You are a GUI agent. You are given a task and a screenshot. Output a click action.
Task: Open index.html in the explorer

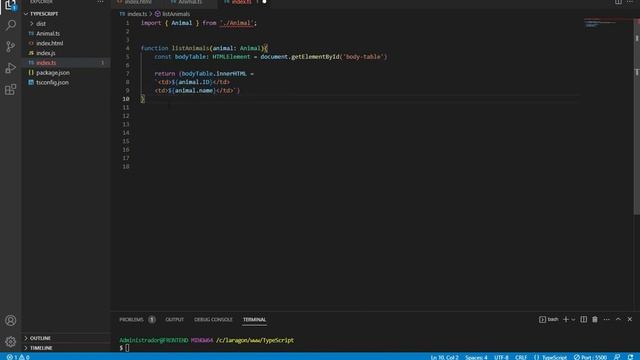[49, 43]
